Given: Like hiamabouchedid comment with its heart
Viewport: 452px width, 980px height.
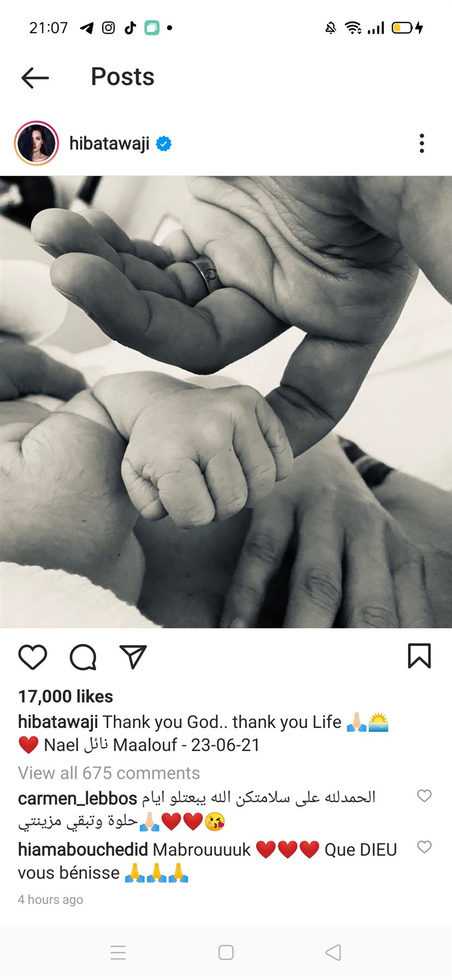Looking at the screenshot, I should (x=424, y=847).
